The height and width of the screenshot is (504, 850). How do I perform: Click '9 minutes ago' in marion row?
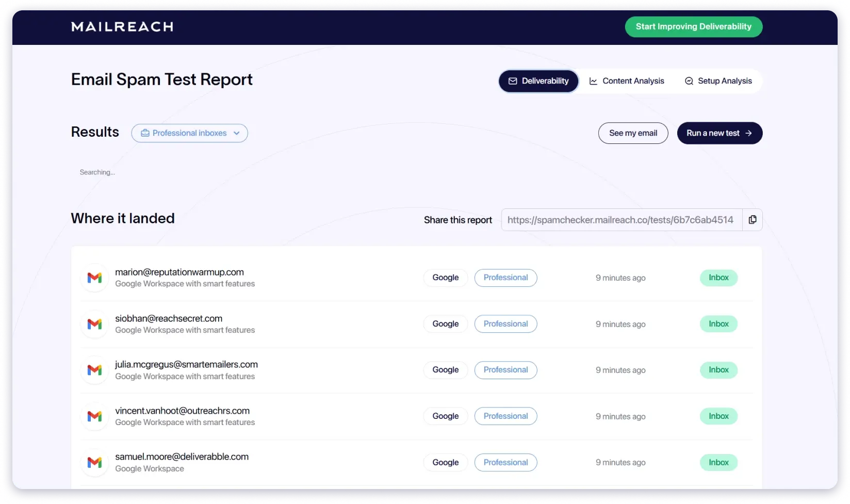620,278
